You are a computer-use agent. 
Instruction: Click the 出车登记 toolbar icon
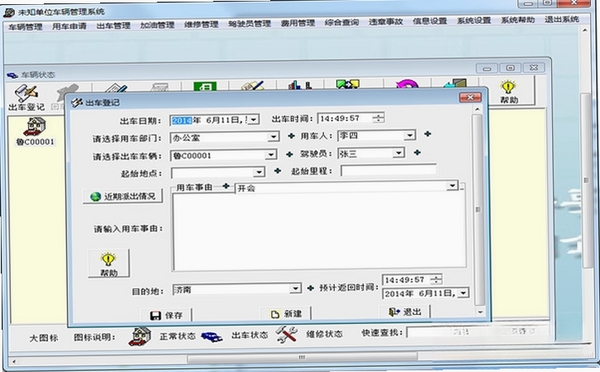pos(26,98)
